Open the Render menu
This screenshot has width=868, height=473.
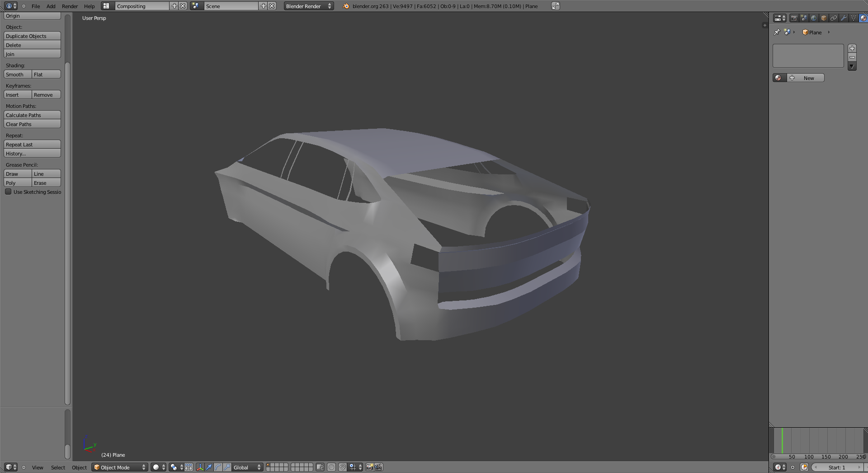click(x=70, y=6)
